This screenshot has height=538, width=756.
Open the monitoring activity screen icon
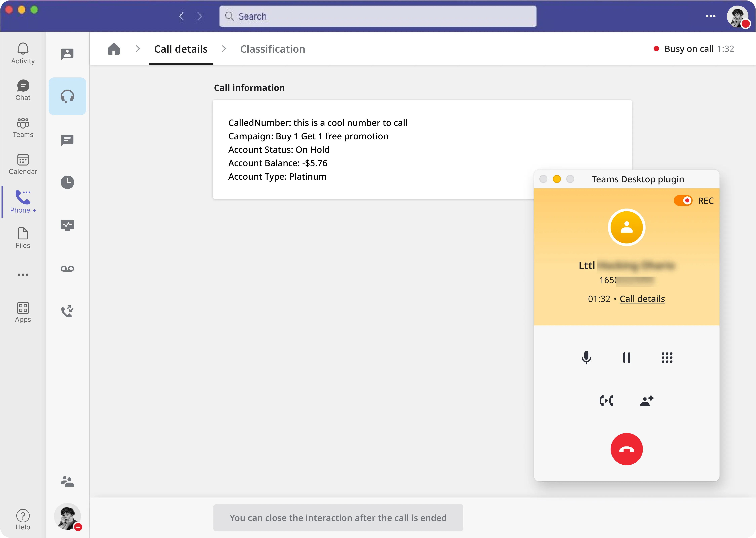(x=67, y=225)
